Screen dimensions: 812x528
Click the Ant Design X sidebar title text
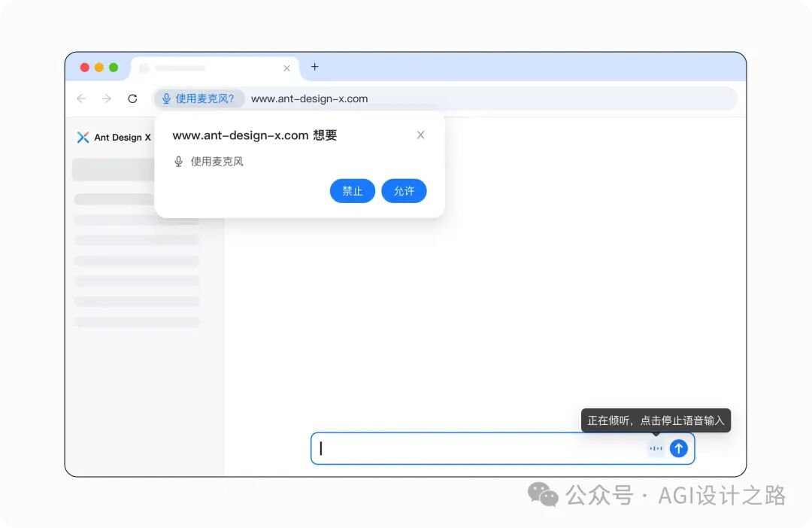123,138
